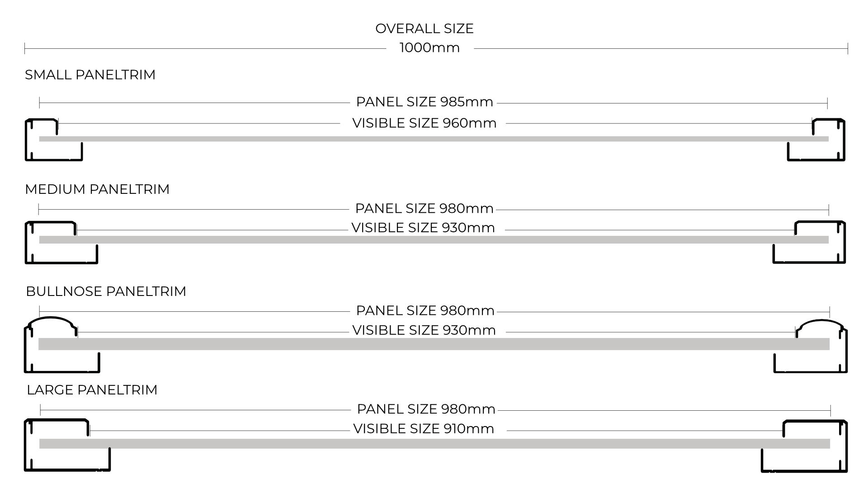The height and width of the screenshot is (488, 868).
Task: Click the medium paneltrim right profile
Action: (x=809, y=242)
